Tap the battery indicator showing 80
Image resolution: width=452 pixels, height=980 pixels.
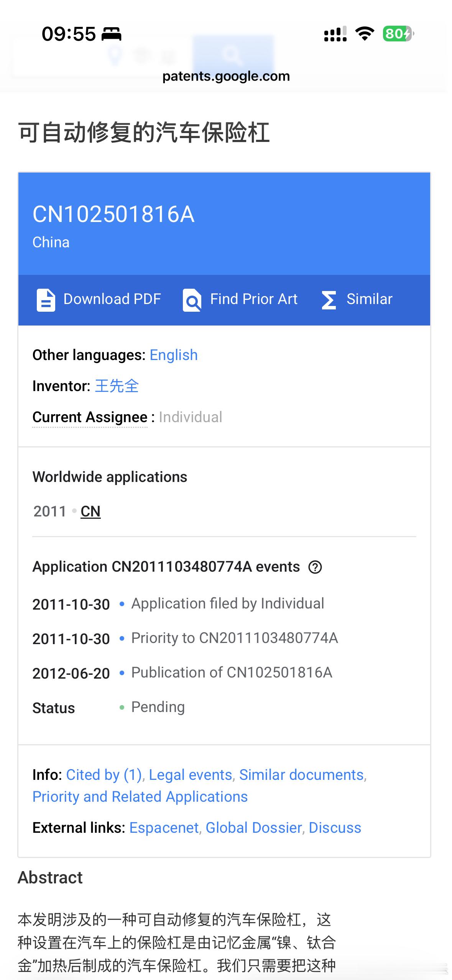point(398,34)
